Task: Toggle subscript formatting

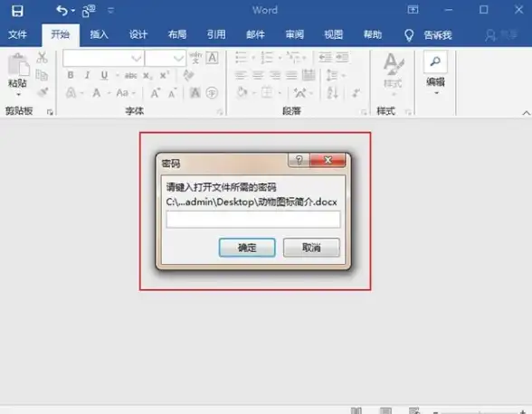Action: (147, 76)
